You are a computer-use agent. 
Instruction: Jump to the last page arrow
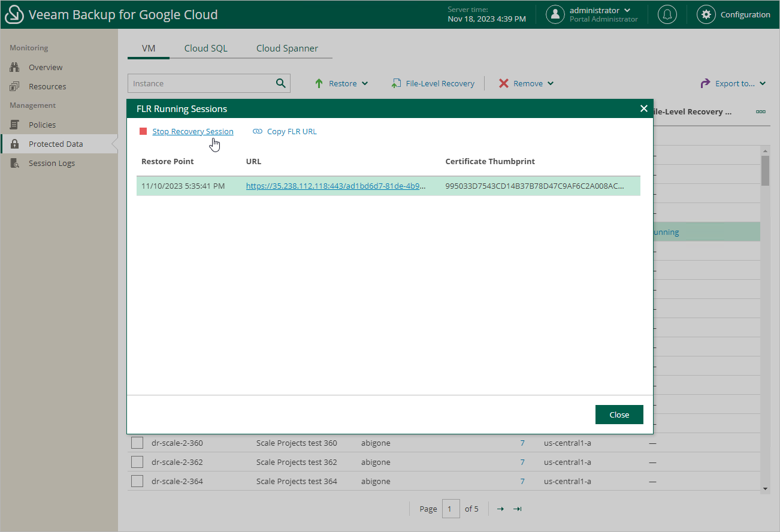pyautogui.click(x=518, y=509)
